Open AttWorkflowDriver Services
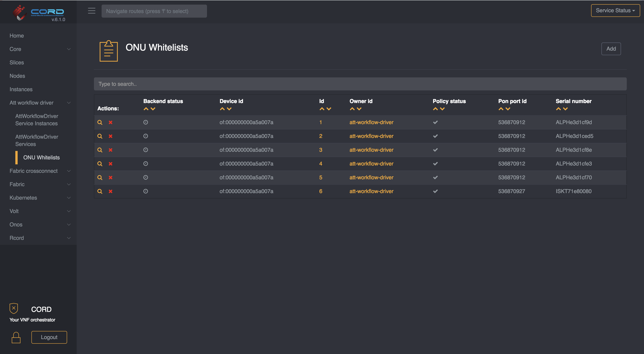The image size is (644, 354). coord(37,140)
